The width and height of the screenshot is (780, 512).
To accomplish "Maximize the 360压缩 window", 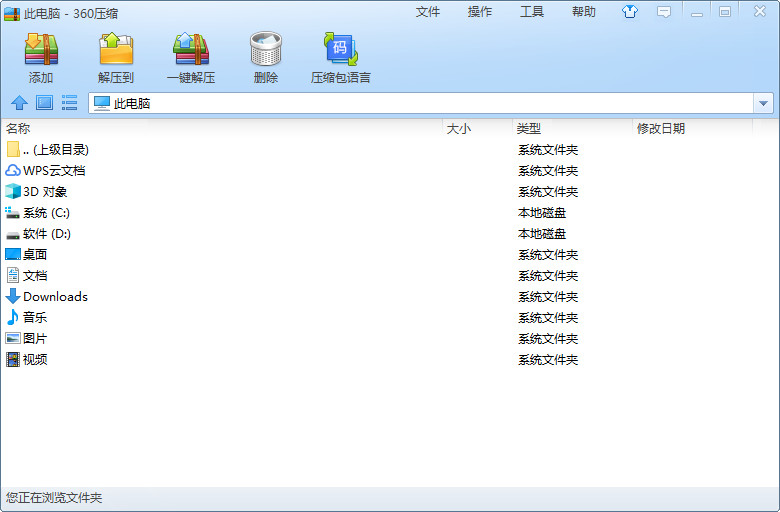I will (x=725, y=11).
